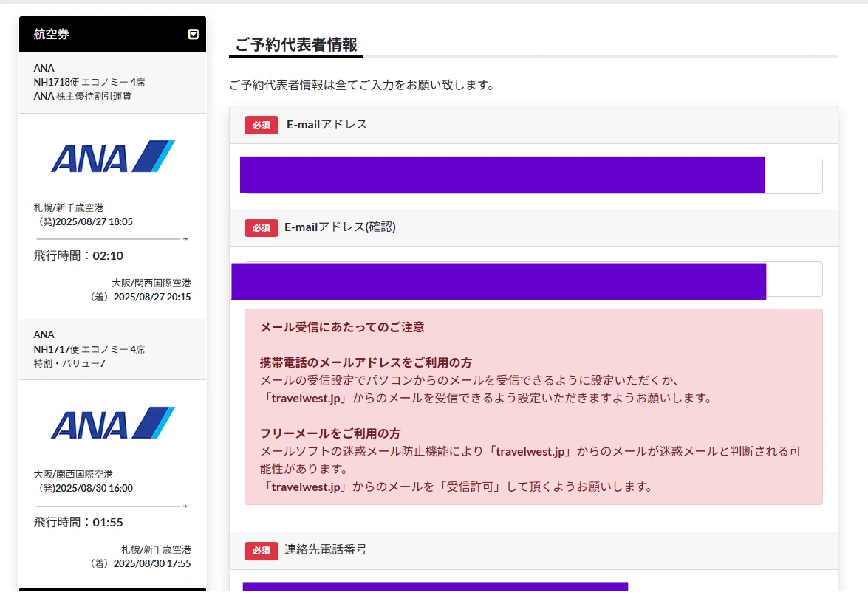Click the フリーメールをご利用の方 subheading
This screenshot has width=868, height=598.
coord(330,433)
